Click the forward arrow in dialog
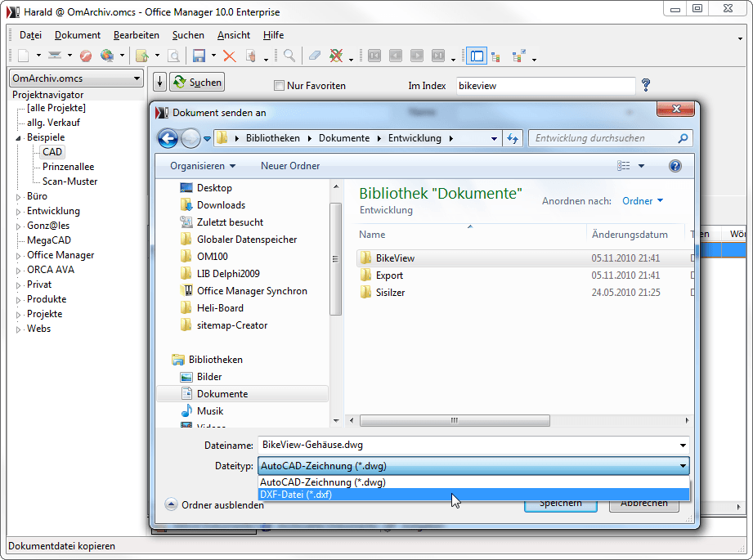 (190, 139)
